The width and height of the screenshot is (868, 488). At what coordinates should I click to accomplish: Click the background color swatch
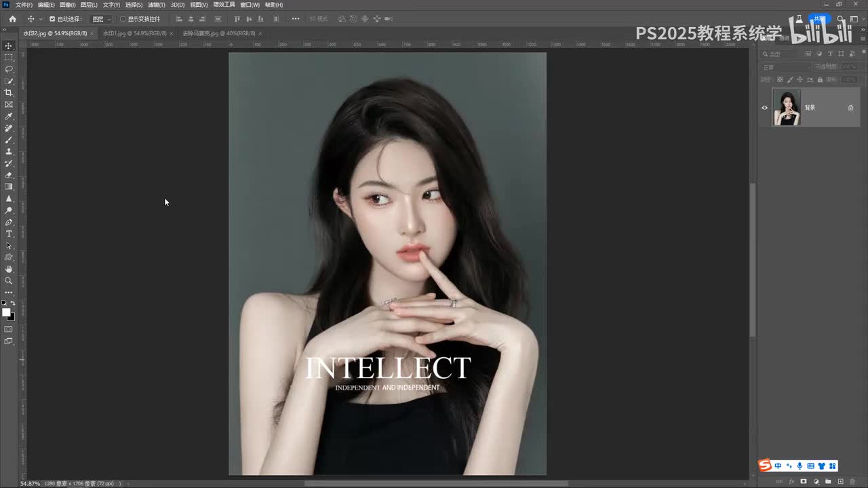click(x=11, y=317)
